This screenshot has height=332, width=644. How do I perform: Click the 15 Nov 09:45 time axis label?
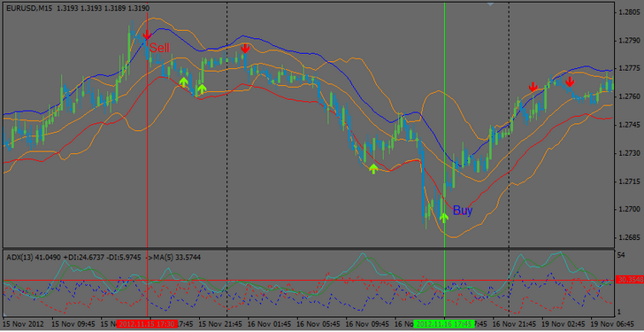(73, 324)
